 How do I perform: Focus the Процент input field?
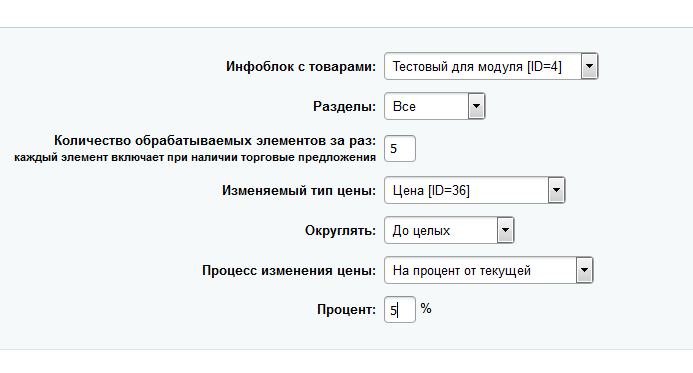click(x=400, y=309)
